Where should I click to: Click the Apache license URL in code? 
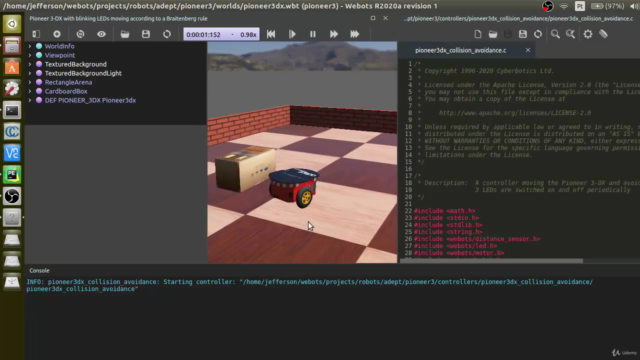coord(515,113)
